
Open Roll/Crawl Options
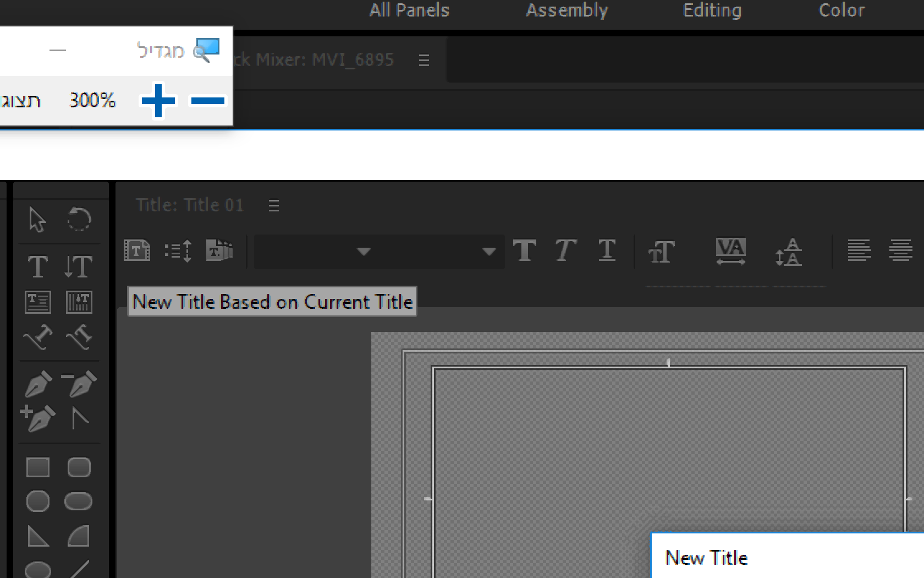click(178, 251)
